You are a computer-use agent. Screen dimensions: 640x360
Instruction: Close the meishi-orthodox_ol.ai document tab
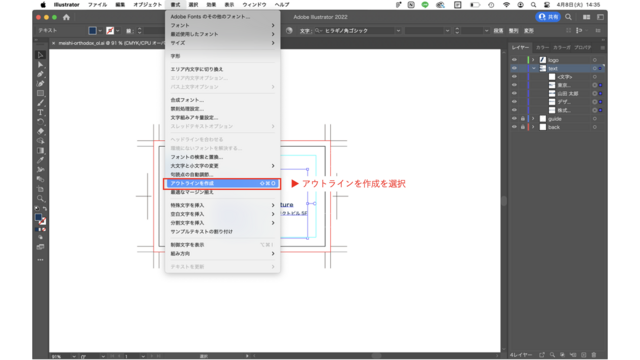[53, 43]
